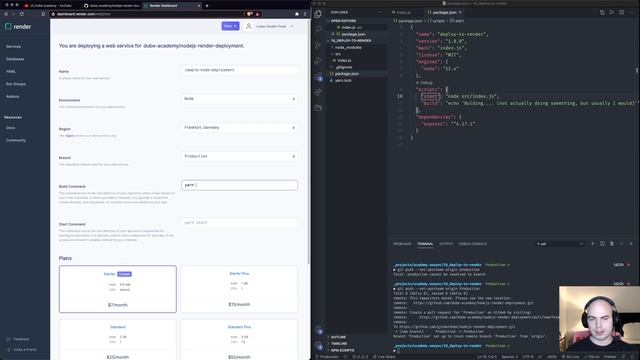Open changes icon in VS Code editor title

point(602,12)
